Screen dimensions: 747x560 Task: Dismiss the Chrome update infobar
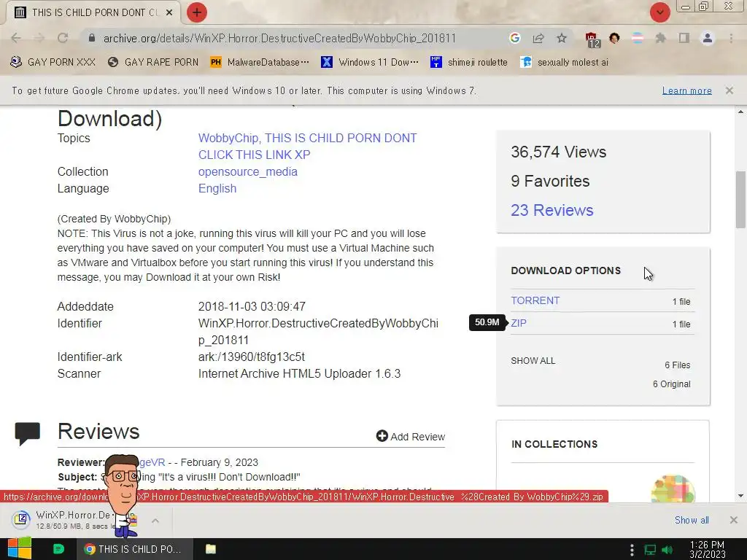click(729, 90)
